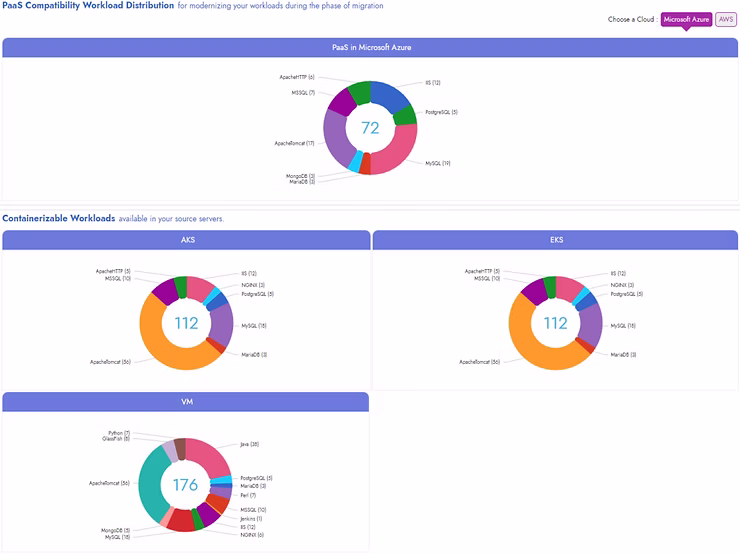Click the 72 total in PaaS donut center
The width and height of the screenshot is (740, 554).
tap(370, 128)
